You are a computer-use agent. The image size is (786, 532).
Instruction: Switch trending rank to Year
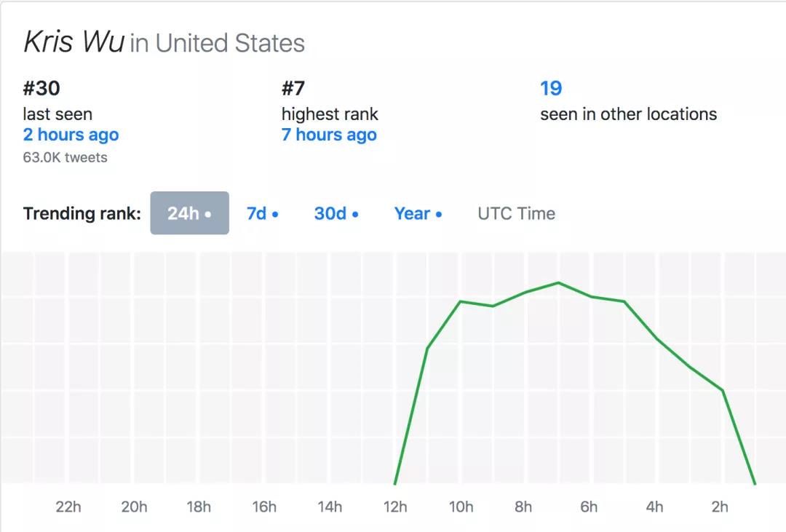(418, 214)
